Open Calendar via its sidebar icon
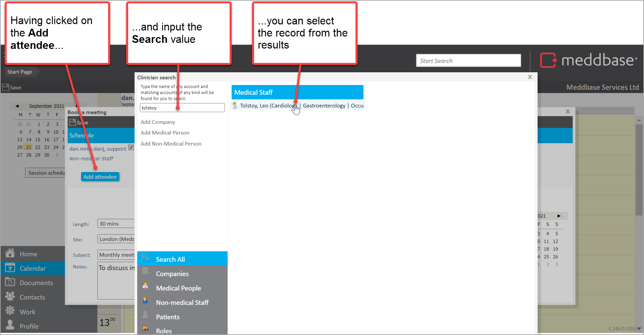Image resolution: width=644 pixels, height=335 pixels. coord(10,268)
